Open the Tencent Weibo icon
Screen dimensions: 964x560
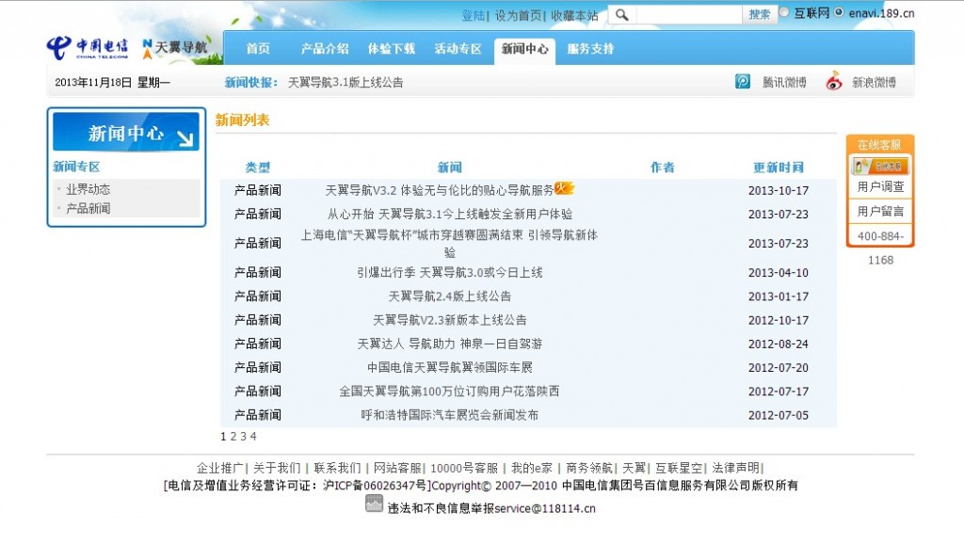(742, 82)
